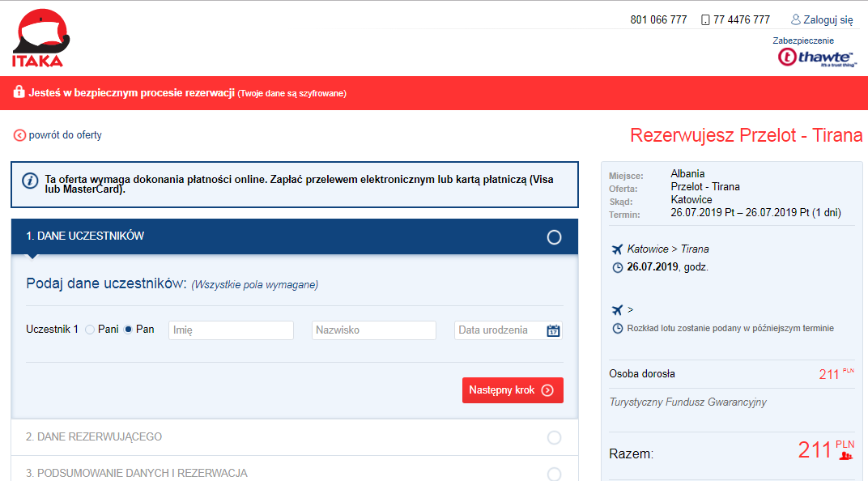
Task: Toggle circle in Dane uczestników header
Action: (554, 237)
